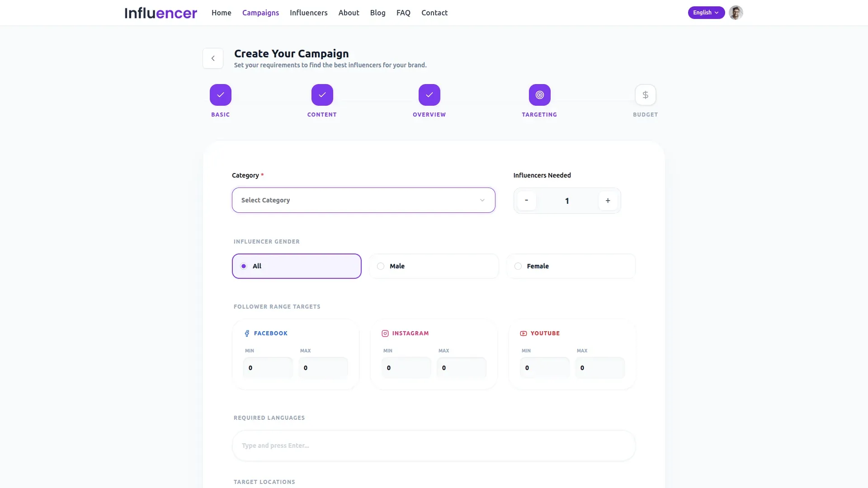Focus the Required Languages input
This screenshot has height=488, width=868.
[434, 446]
